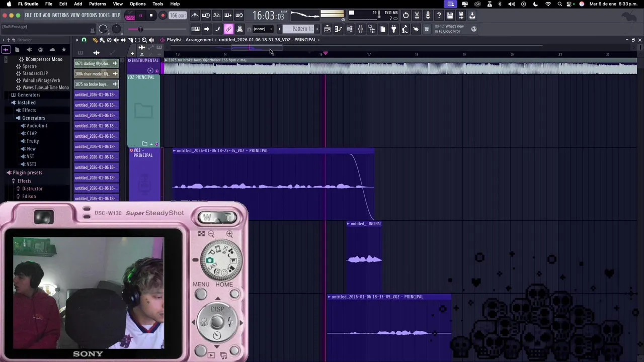
Task: Select the playback speaker tool in playlist
Action: point(151,40)
